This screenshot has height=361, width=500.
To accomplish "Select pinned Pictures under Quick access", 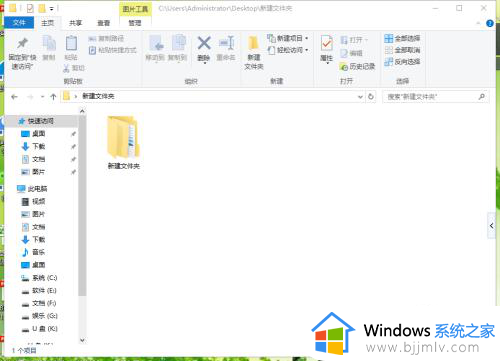I will pyautogui.click(x=39, y=172).
